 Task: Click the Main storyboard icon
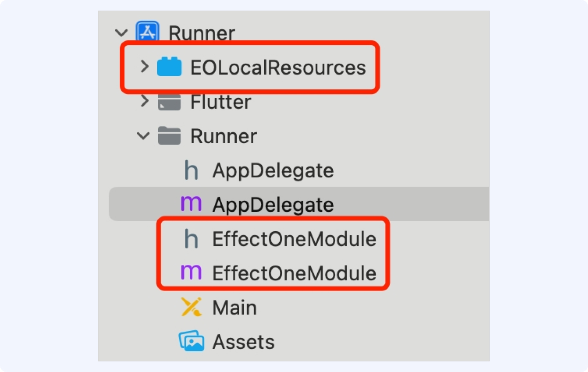pos(191,307)
